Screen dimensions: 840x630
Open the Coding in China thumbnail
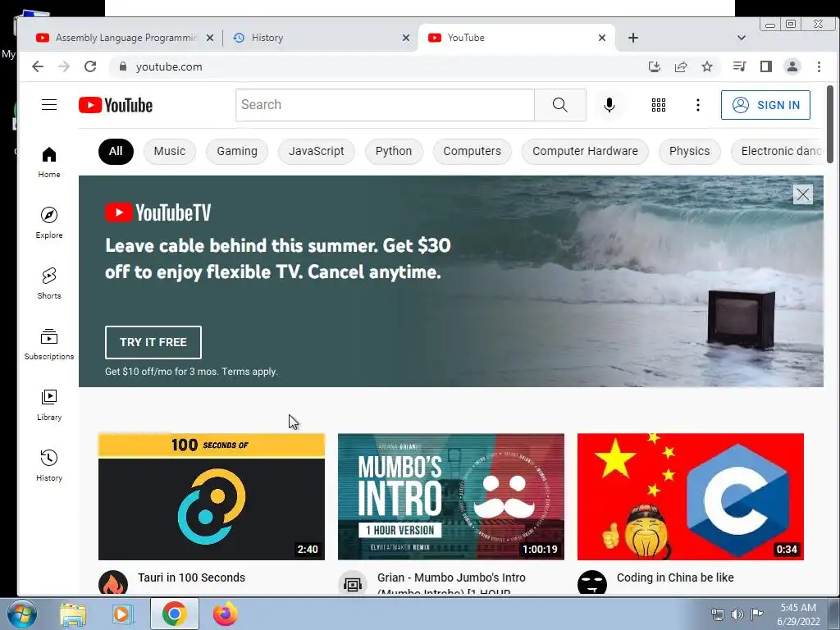point(691,496)
